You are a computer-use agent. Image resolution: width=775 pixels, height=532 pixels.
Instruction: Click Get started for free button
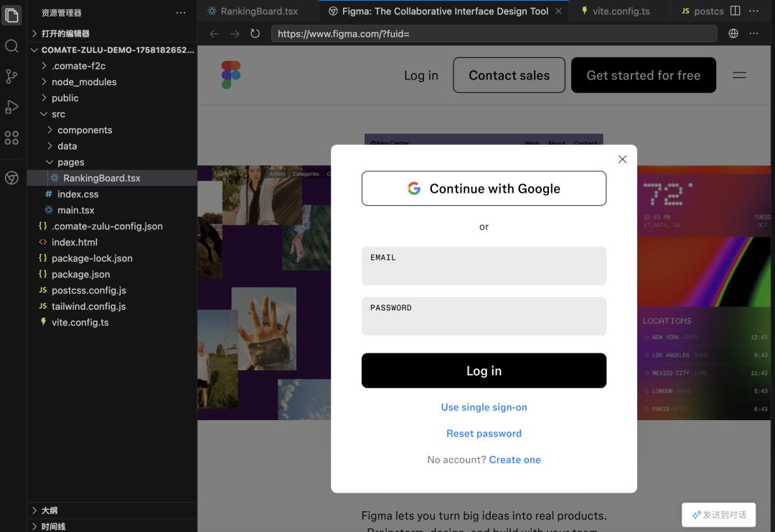[x=644, y=75]
